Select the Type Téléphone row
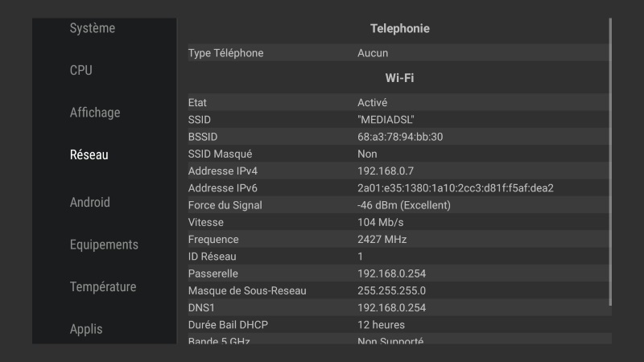The height and width of the screenshot is (362, 644). (398, 53)
